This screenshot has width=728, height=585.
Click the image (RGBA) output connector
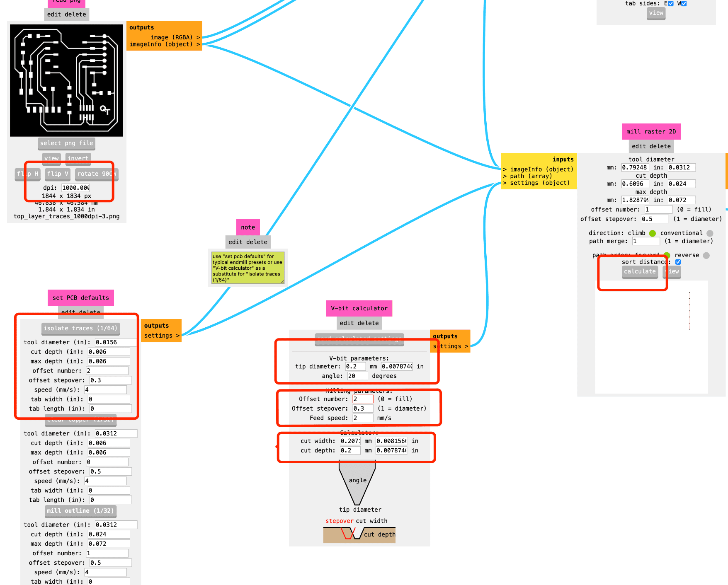pos(175,37)
